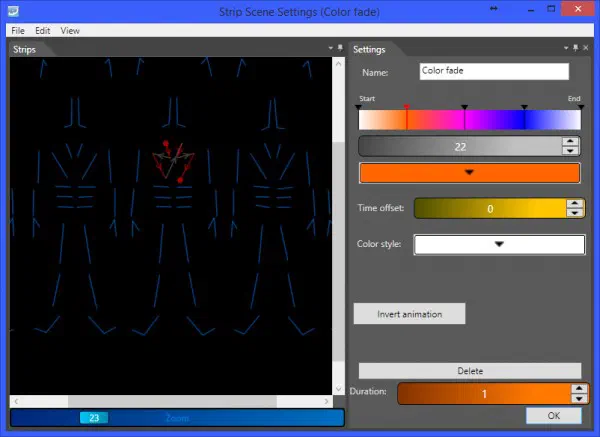The image size is (600, 437).
Task: Select the Strips panel tab
Action: (24, 49)
